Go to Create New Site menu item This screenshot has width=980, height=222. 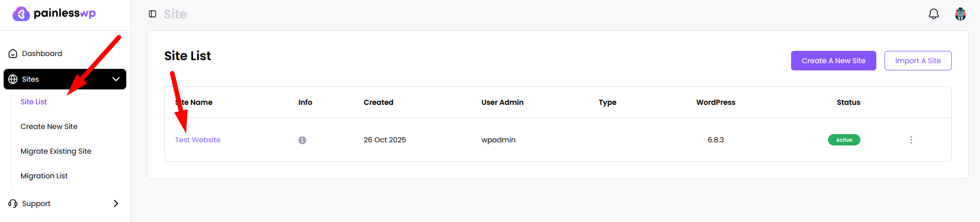(x=49, y=126)
